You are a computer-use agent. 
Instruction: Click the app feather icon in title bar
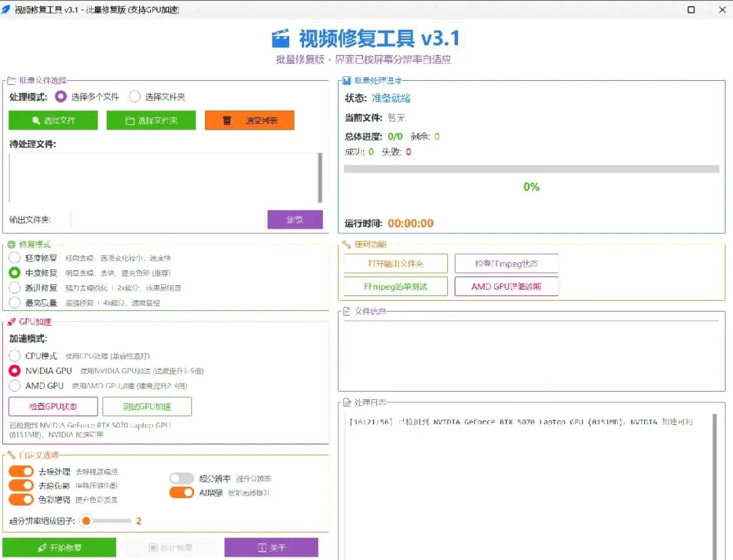(x=6, y=10)
